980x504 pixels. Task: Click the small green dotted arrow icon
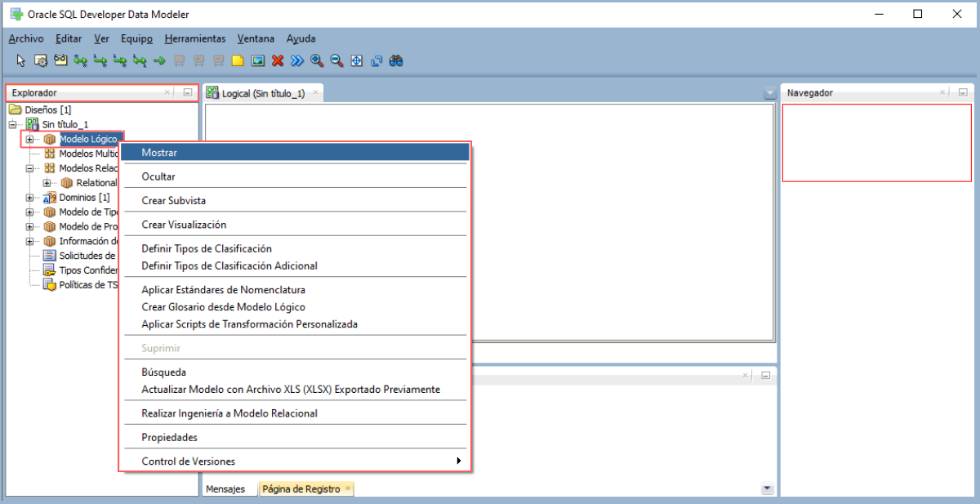click(158, 60)
